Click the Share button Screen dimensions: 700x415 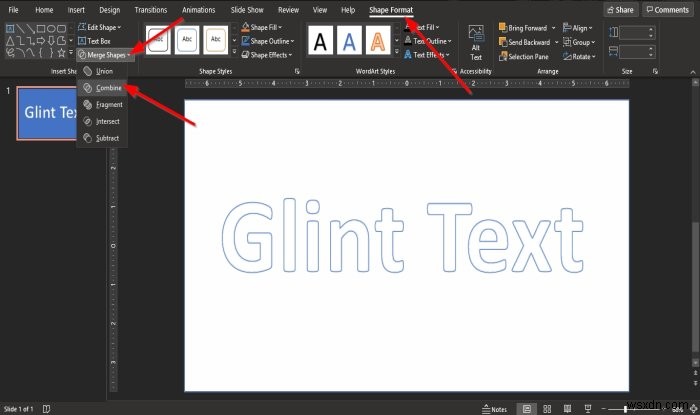(x=621, y=10)
